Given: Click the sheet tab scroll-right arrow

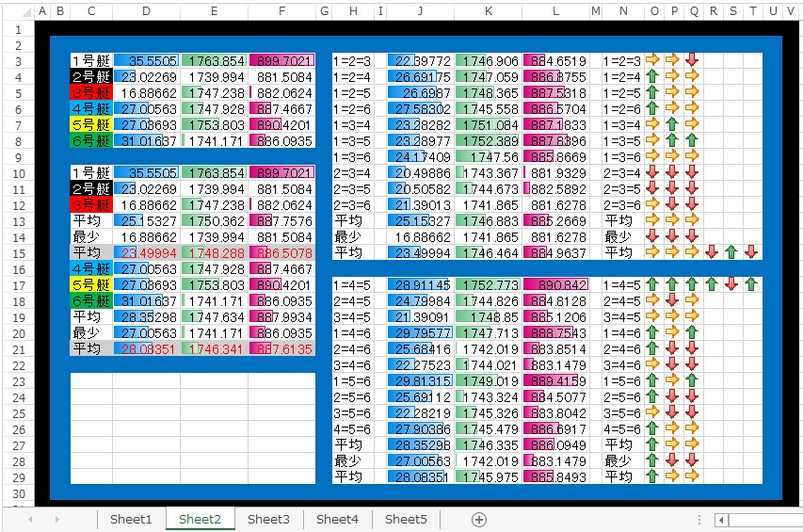Looking at the screenshot, I should click(56, 519).
